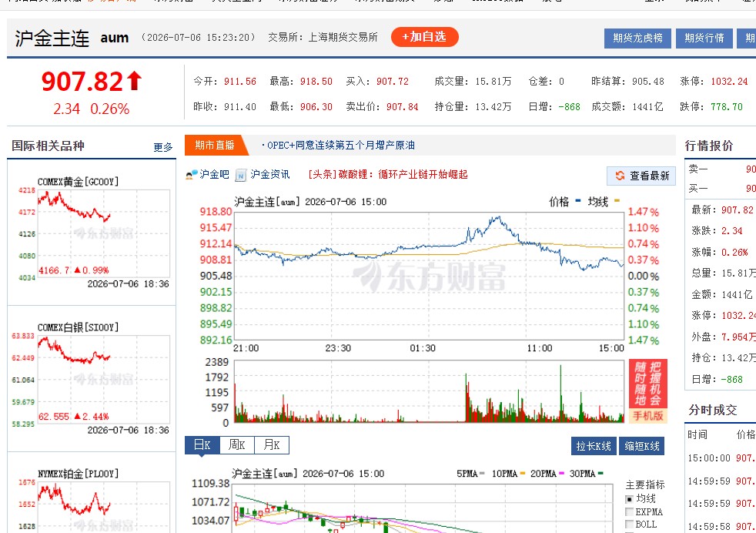Select the 均线 indicator radio button

629,499
